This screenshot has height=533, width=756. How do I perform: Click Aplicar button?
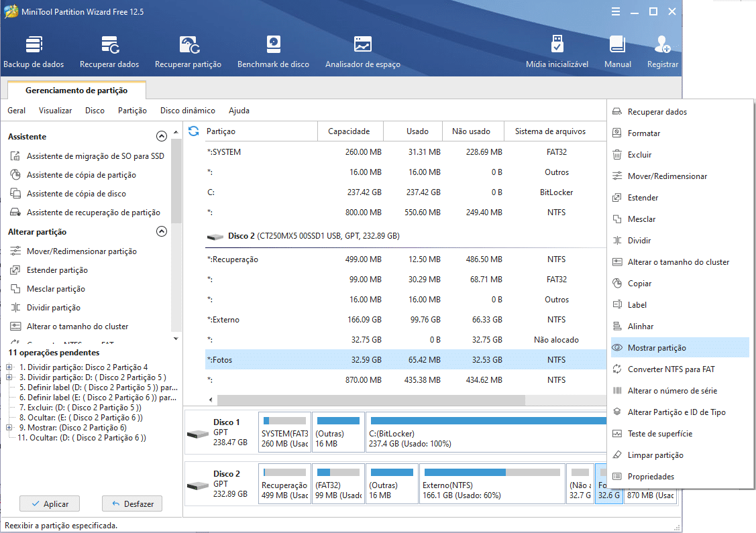tap(50, 504)
